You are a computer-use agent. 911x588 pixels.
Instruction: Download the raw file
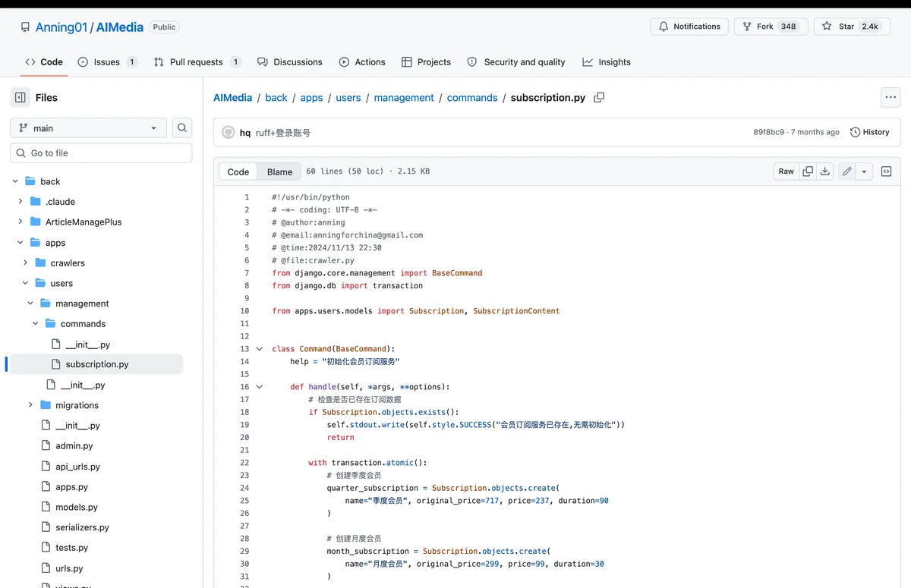coord(825,171)
